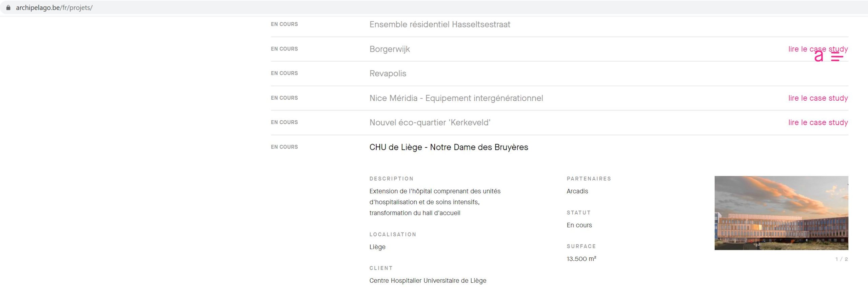This screenshot has width=868, height=301.
Task: Click the 13.500 m² surface value
Action: [581, 259]
